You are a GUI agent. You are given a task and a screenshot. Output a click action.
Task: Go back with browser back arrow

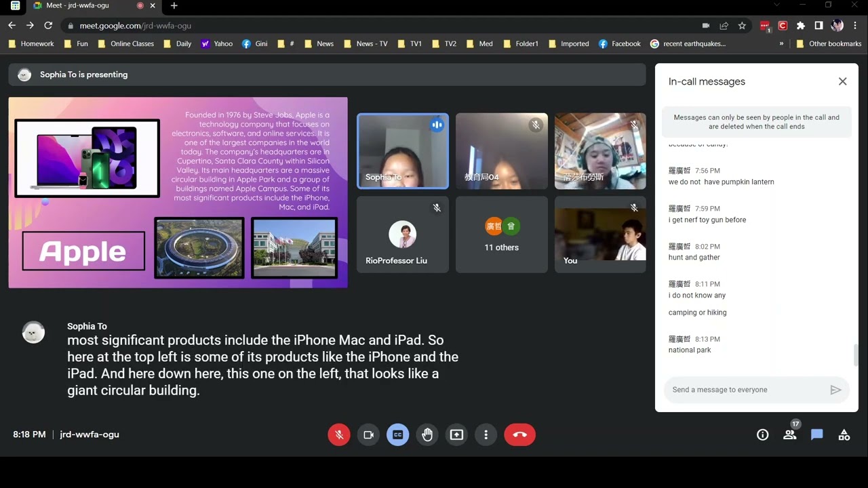click(12, 25)
